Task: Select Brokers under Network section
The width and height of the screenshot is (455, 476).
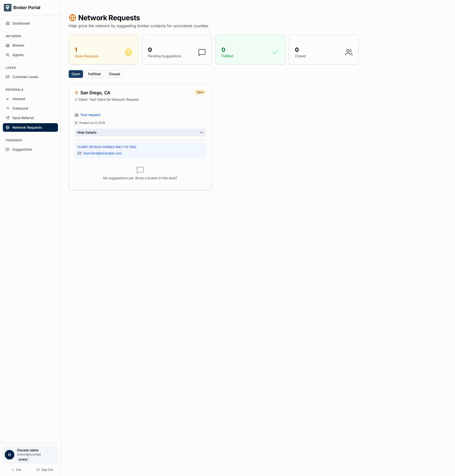Action: [x=18, y=45]
